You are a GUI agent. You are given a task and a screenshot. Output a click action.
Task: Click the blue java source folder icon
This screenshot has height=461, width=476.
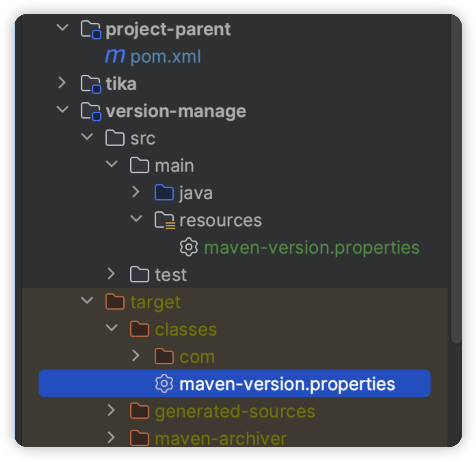[164, 193]
